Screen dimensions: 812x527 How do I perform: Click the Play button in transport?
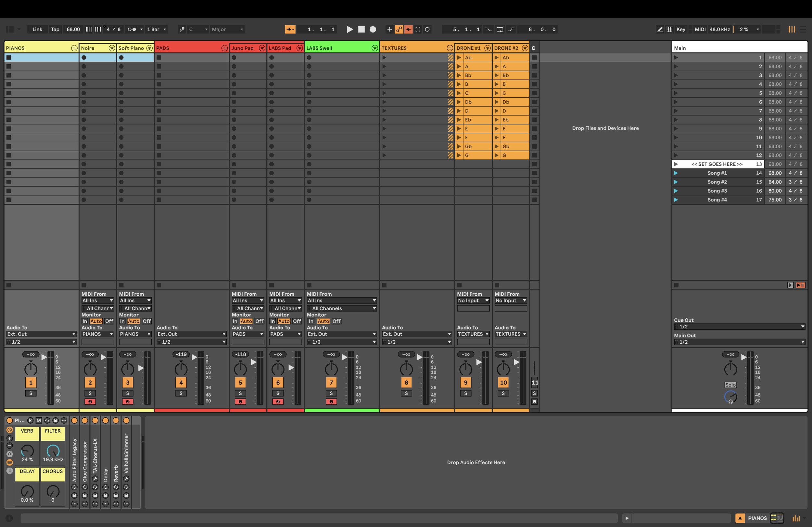coord(350,29)
